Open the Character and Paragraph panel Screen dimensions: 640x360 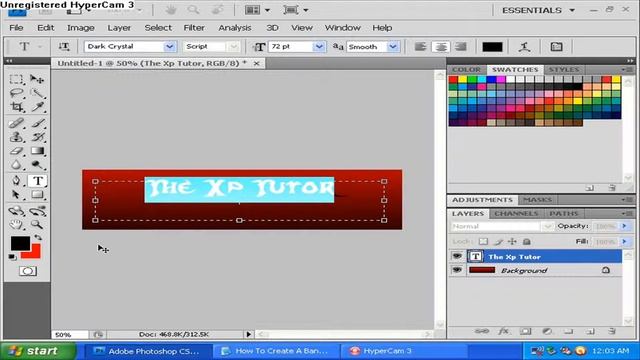pyautogui.click(x=556, y=47)
